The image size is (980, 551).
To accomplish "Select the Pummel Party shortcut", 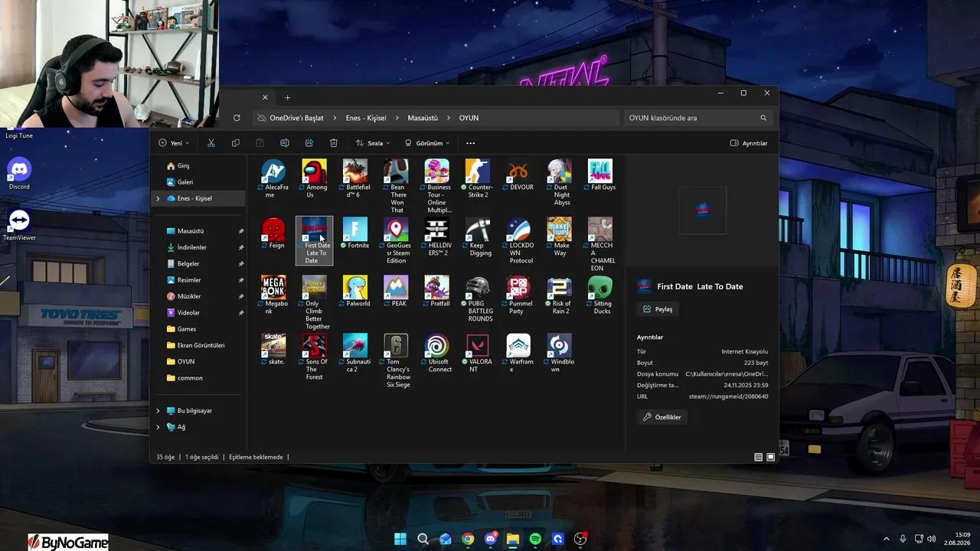I will (519, 295).
